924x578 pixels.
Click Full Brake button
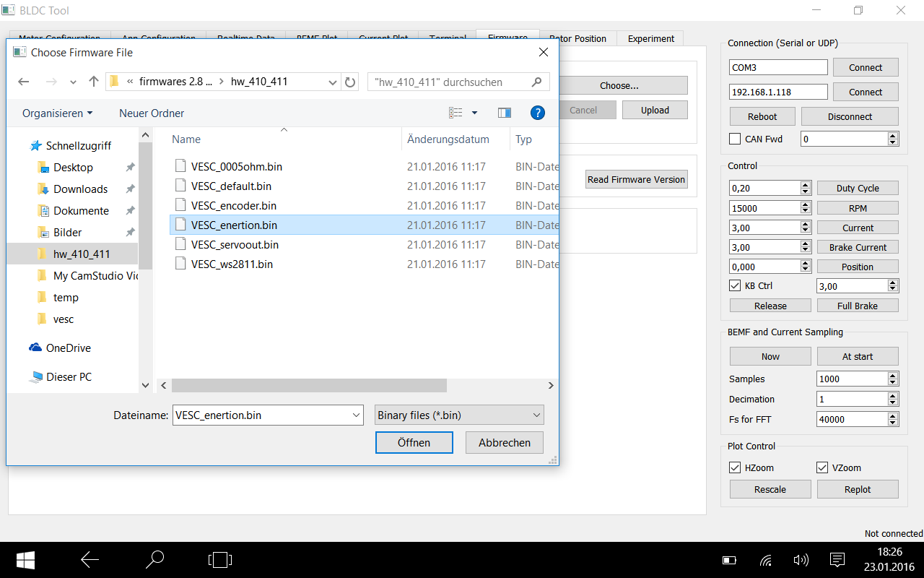pyautogui.click(x=858, y=306)
